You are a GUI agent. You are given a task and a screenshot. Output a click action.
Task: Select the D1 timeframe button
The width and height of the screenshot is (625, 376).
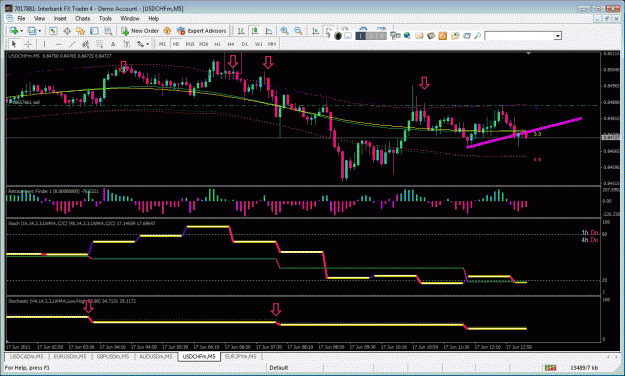(x=245, y=44)
